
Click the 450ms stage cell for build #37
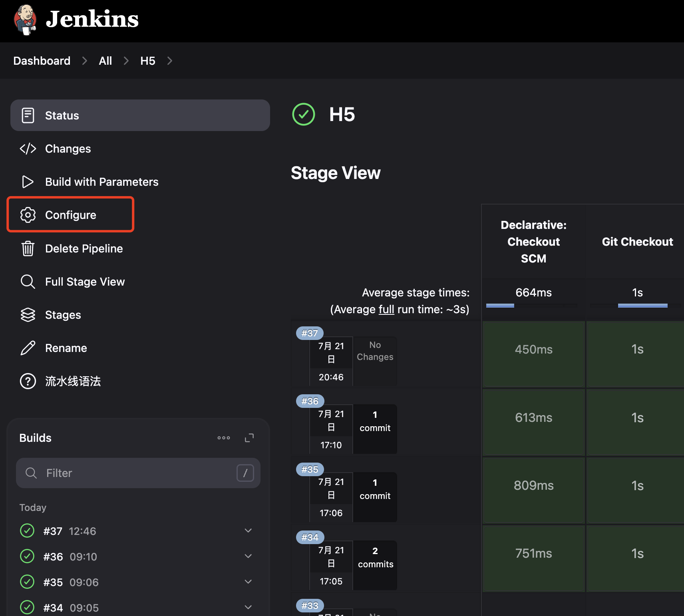coord(533,350)
